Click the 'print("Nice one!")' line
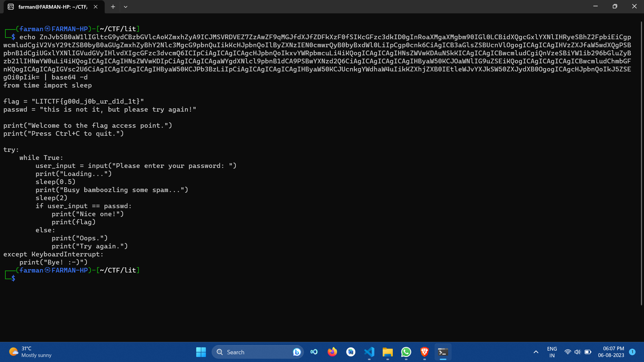 coord(88,214)
